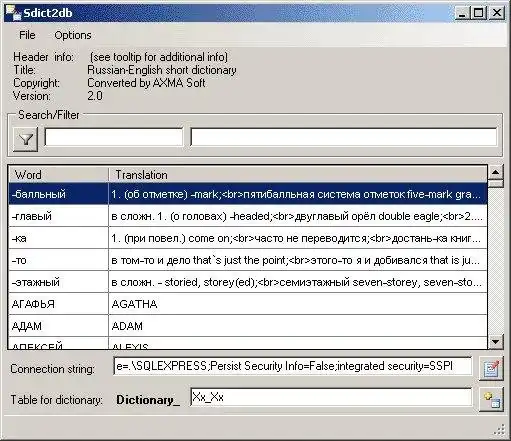This screenshot has width=511, height=441.
Task: Select the АГАФЬЯ word cell
Action: (x=58, y=304)
